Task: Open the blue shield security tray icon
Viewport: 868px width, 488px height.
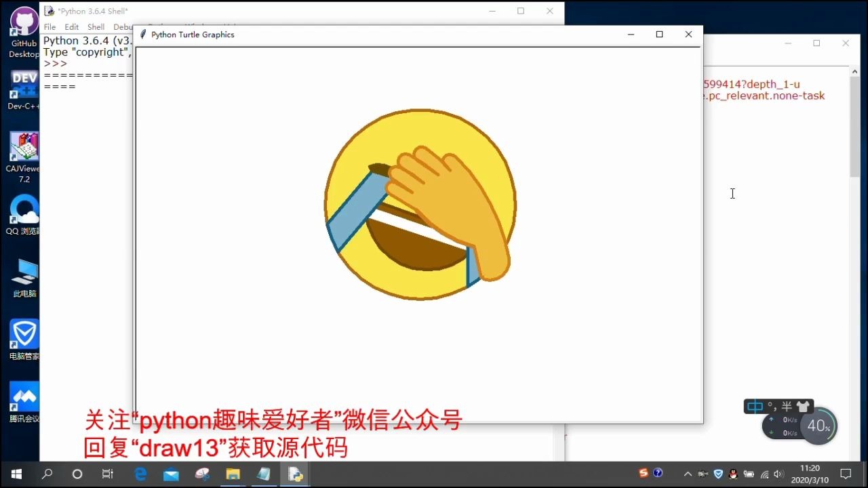Action: [x=718, y=474]
